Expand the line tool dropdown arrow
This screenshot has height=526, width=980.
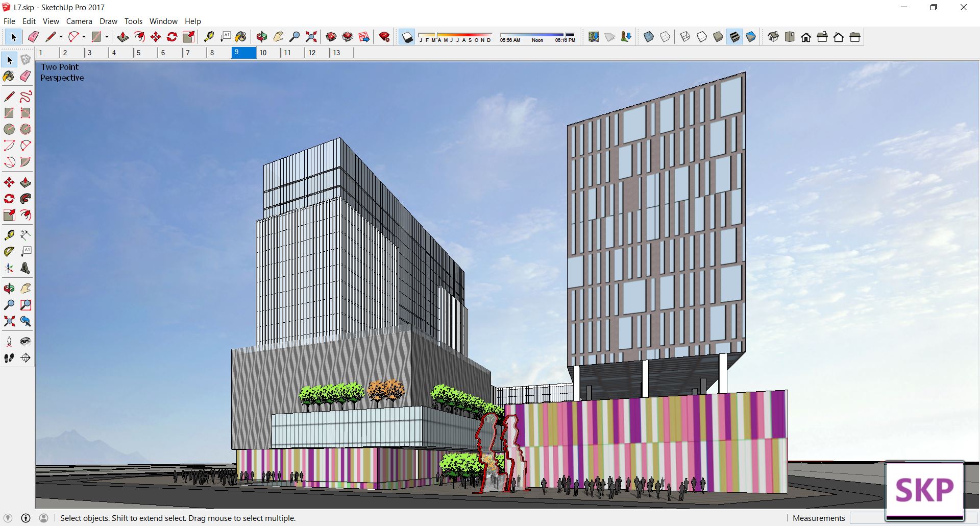pyautogui.click(x=61, y=37)
